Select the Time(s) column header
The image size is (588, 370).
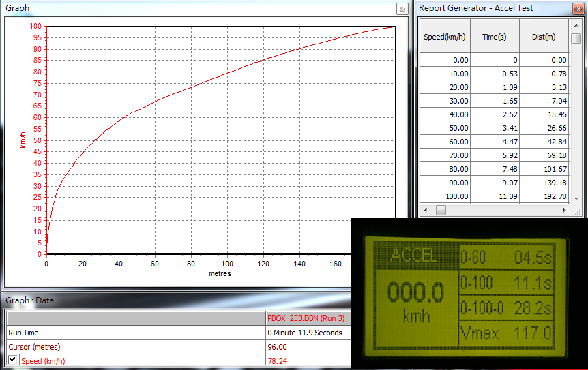click(x=495, y=37)
